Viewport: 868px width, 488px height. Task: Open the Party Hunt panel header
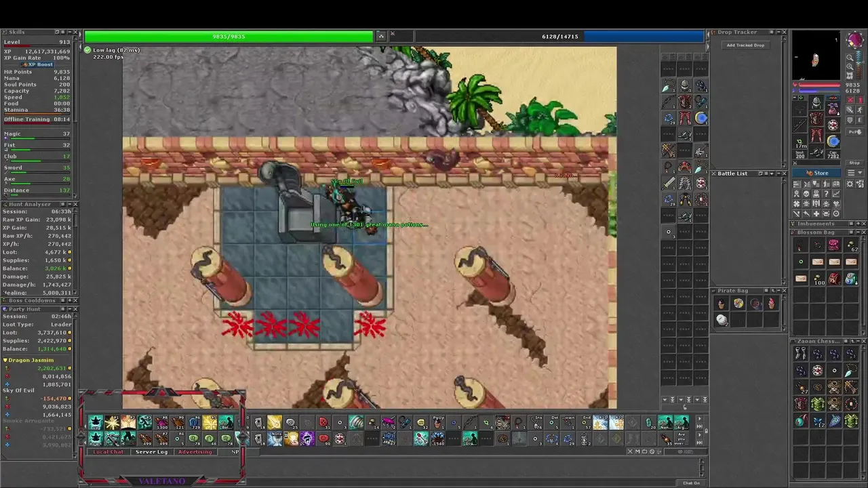point(39,309)
